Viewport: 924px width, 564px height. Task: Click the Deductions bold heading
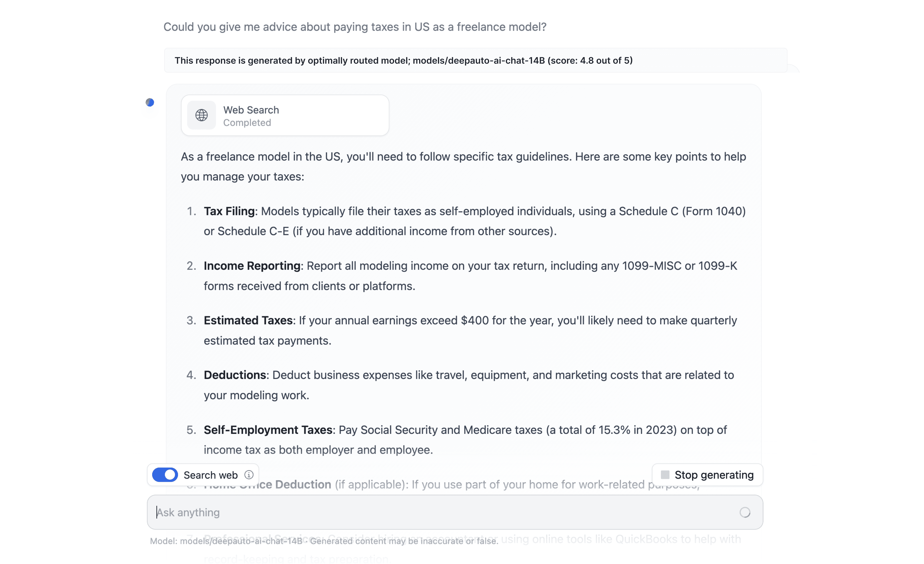click(235, 375)
